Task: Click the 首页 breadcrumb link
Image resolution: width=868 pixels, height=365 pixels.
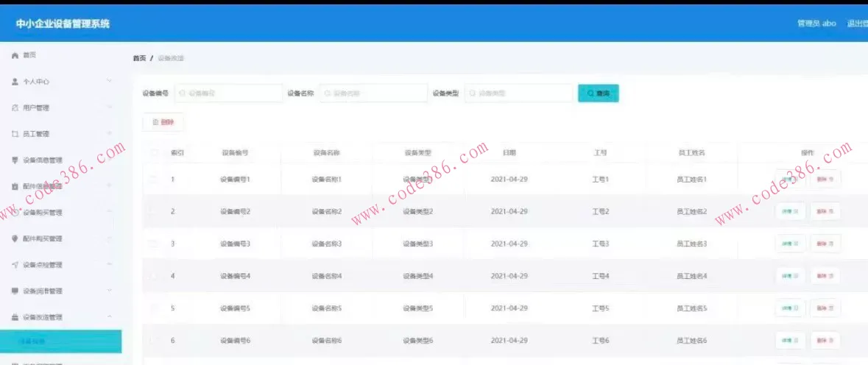Action: [139, 58]
